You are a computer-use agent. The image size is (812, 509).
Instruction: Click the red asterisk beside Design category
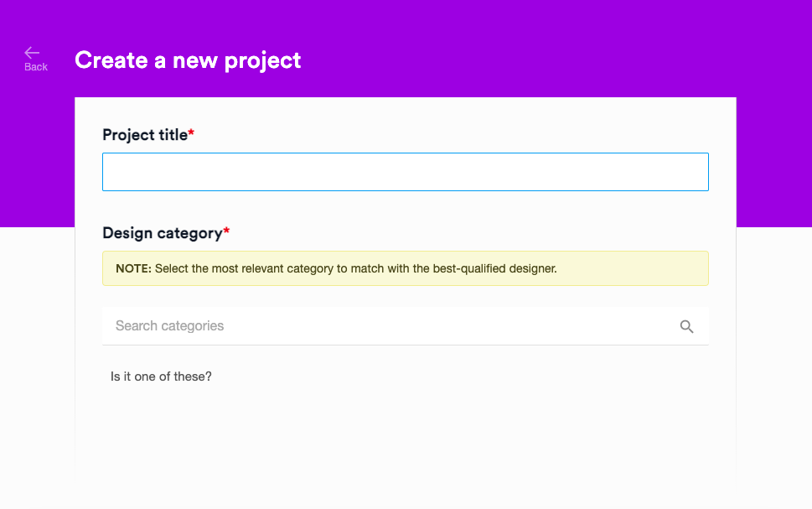226,231
